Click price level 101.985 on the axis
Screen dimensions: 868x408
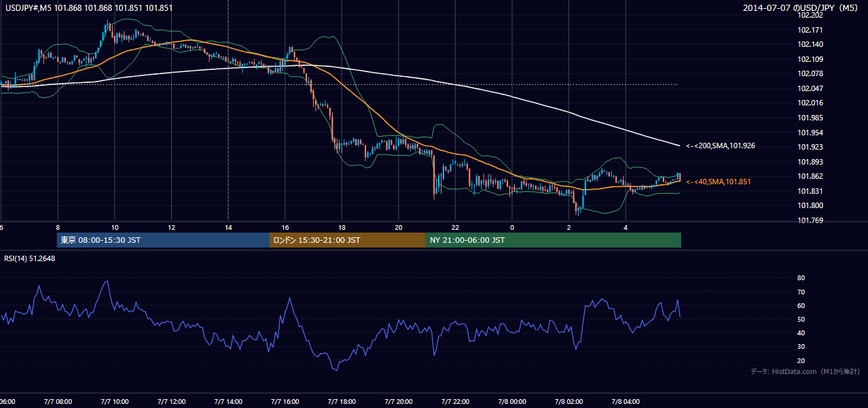pos(812,118)
